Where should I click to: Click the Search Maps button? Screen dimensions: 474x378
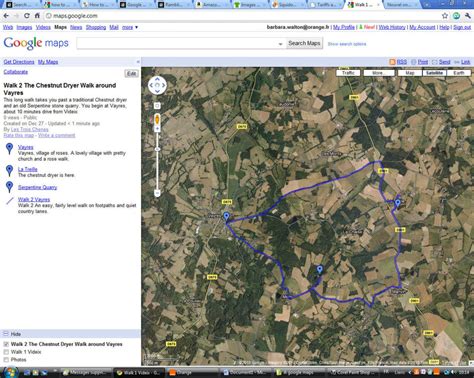pos(304,43)
